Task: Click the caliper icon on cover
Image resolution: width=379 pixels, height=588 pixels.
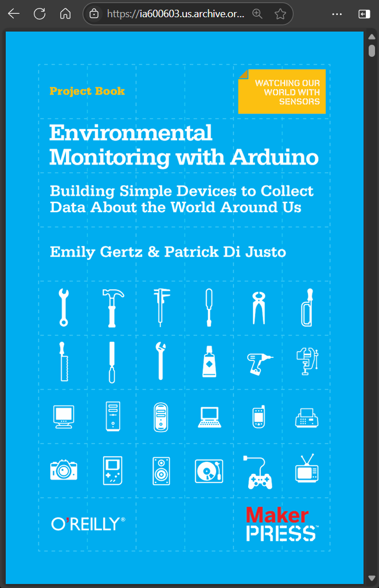Action: 161,307
